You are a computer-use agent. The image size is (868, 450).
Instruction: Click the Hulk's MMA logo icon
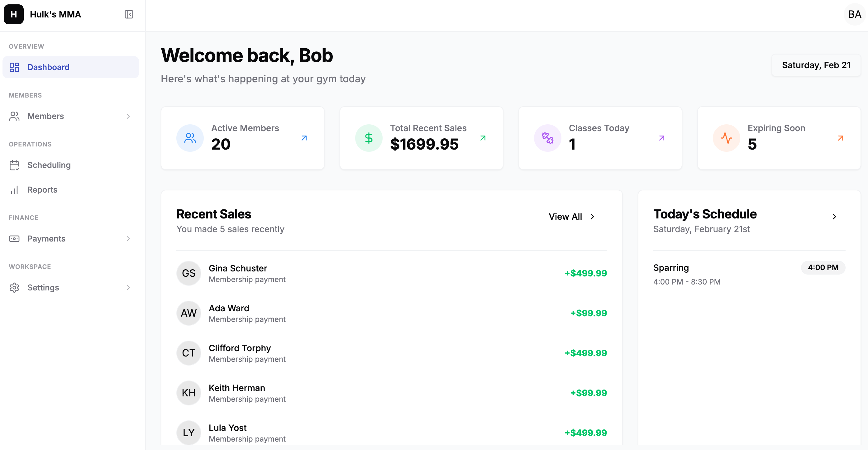click(x=14, y=15)
